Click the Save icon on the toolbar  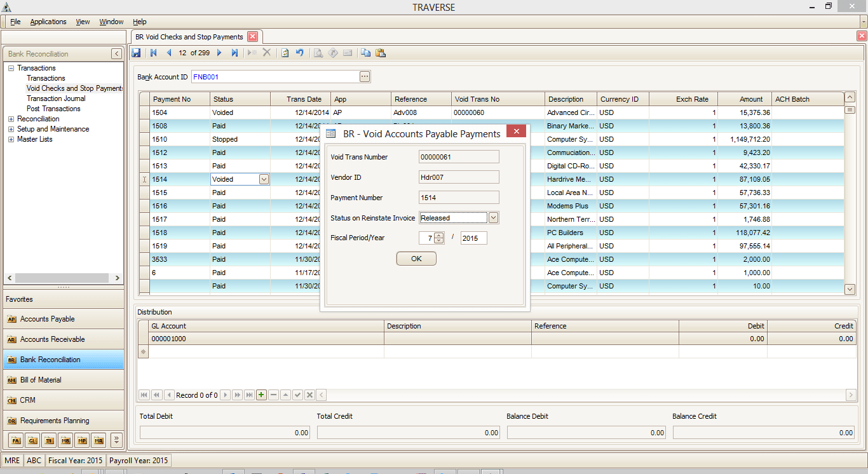point(136,53)
